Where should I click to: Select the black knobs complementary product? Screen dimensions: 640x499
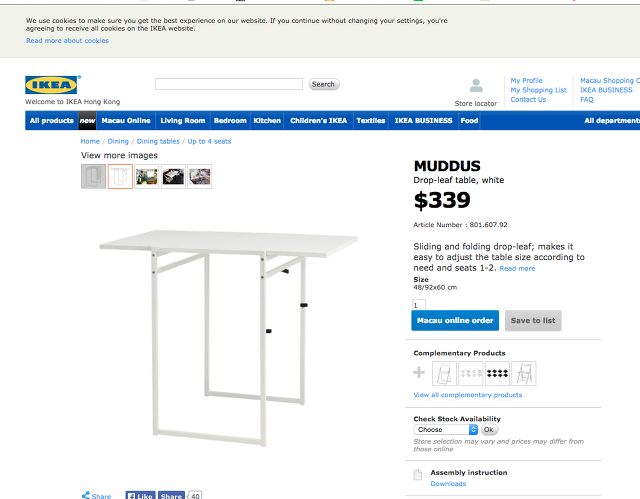tap(497, 373)
